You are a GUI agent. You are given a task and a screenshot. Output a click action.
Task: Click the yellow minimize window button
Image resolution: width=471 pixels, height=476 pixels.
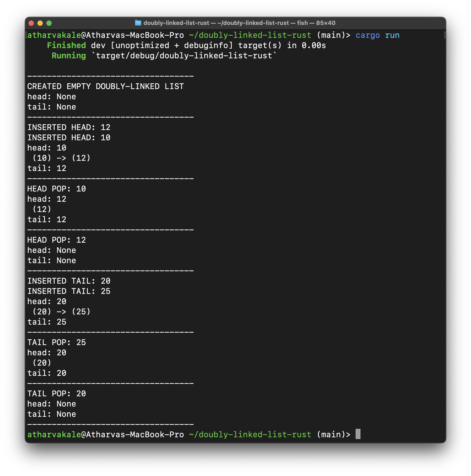pyautogui.click(x=40, y=23)
